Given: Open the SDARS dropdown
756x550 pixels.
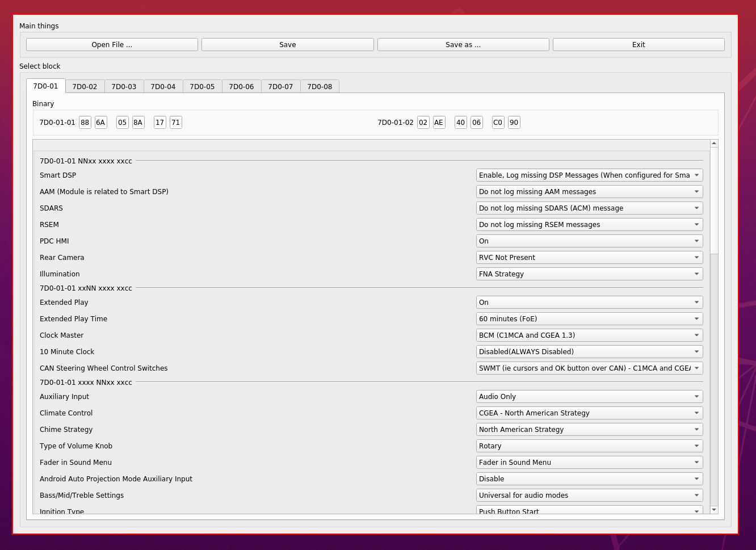Looking at the screenshot, I should click(x=589, y=208).
